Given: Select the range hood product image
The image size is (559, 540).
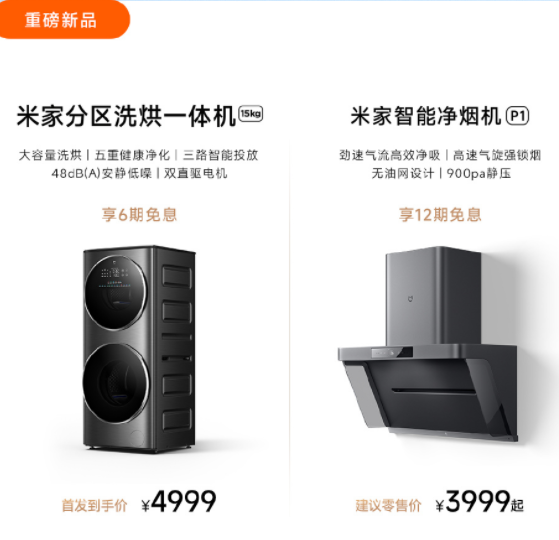Looking at the screenshot, I should point(428,344).
